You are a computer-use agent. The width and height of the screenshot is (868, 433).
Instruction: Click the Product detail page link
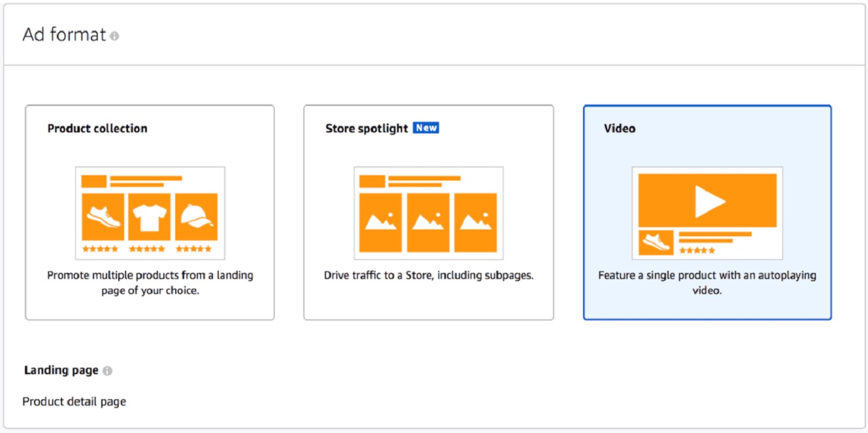click(x=74, y=401)
